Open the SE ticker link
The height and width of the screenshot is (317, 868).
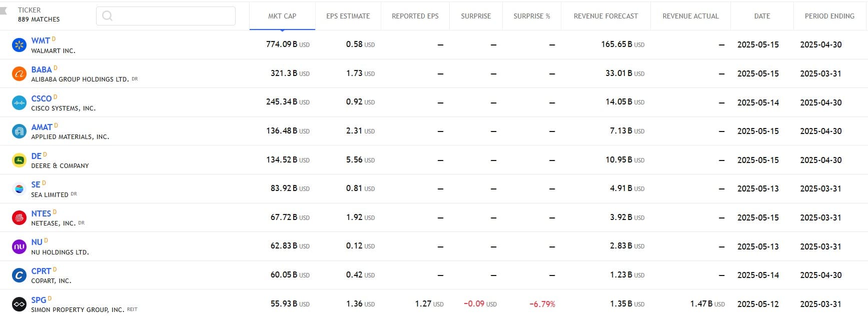(x=36, y=184)
